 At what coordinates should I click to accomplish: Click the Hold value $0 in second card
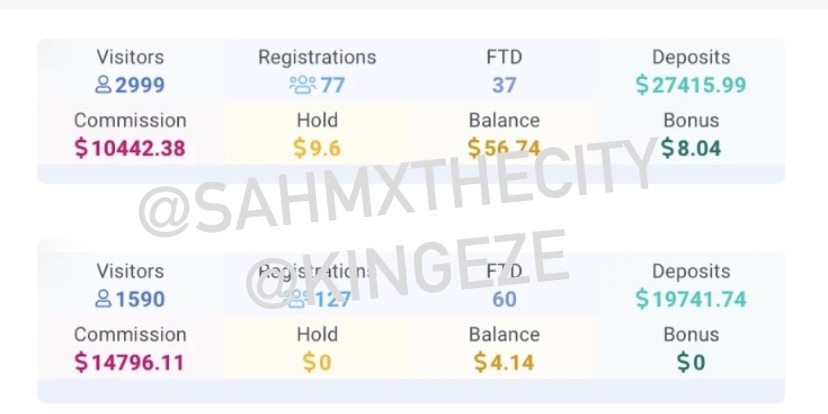click(317, 363)
